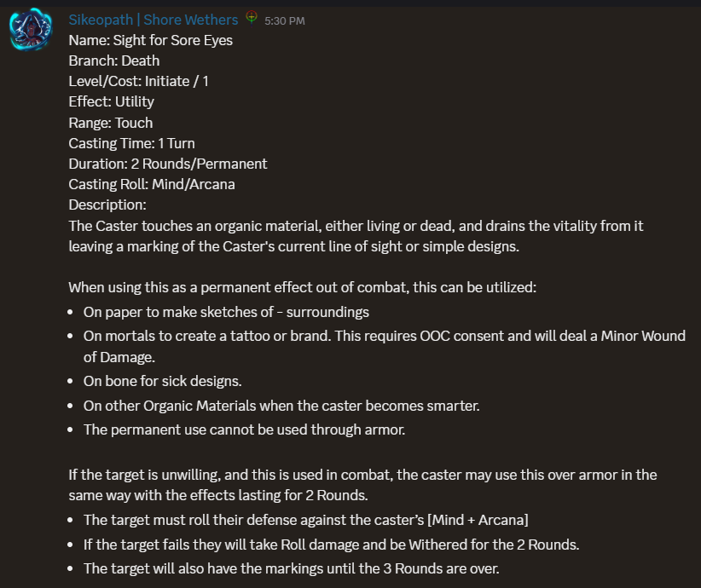This screenshot has width=701, height=588.
Task: Click the 'Casting Roll: Mind/Arcana' line
Action: [x=152, y=185]
